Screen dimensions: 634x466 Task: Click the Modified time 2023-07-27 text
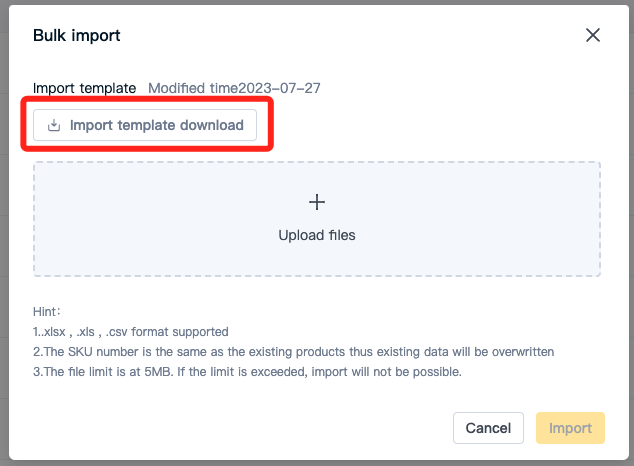click(x=235, y=88)
